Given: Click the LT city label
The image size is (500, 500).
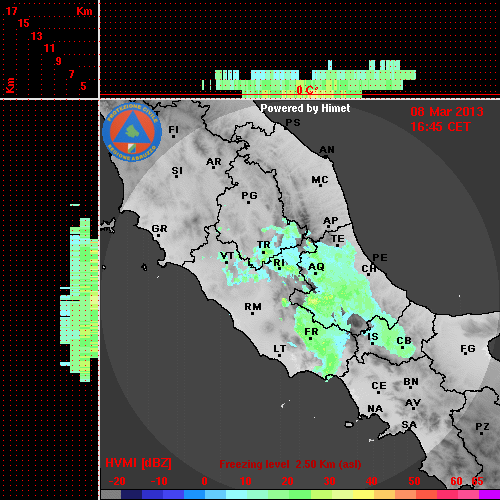Looking at the screenshot, I should (x=279, y=349).
